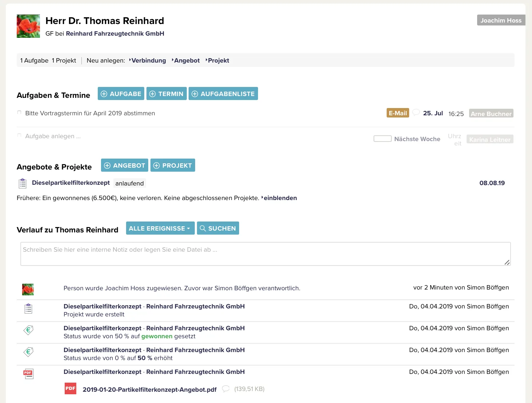Open the empty task category box
Image resolution: width=532 pixels, height=403 pixels.
point(383,139)
